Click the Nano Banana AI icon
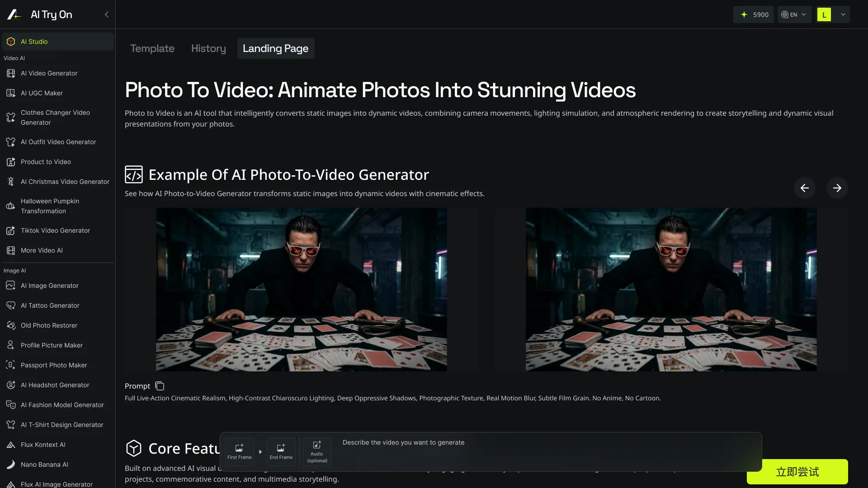 coord(11,465)
